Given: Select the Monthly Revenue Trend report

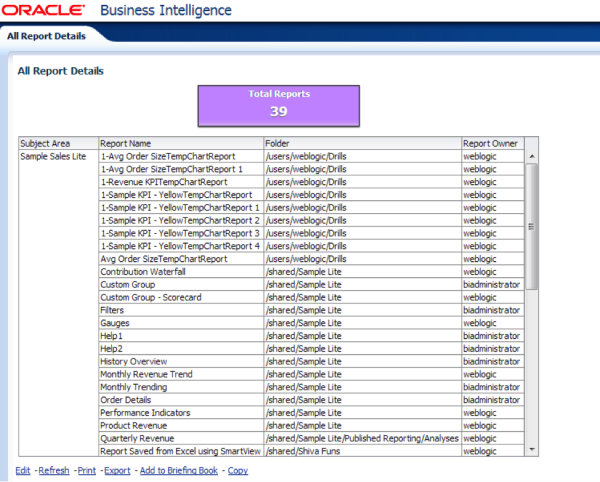Looking at the screenshot, I should [146, 374].
